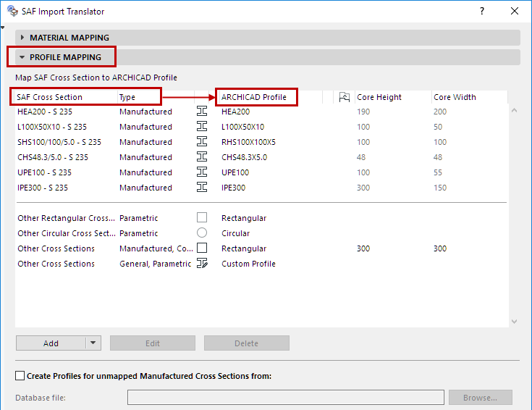Select Other Rectangular Cross... row
Screen dimensions: 532x410
pyautogui.click(x=262, y=218)
